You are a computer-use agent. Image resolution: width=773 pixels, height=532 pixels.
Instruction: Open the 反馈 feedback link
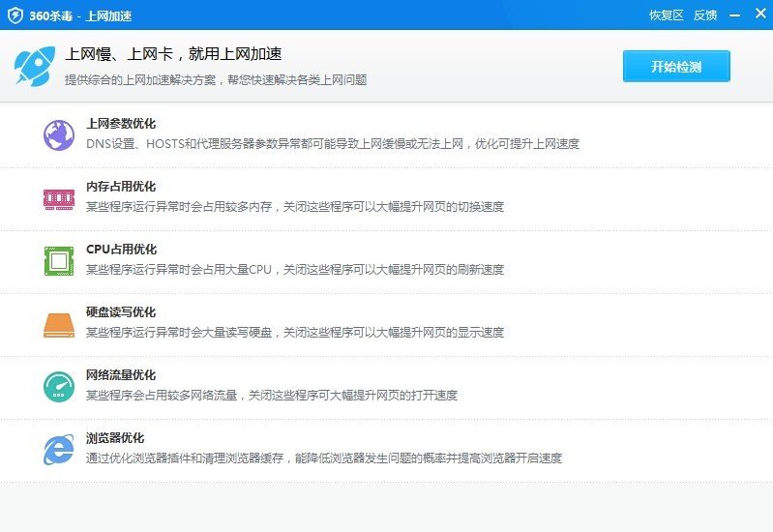coord(704,15)
